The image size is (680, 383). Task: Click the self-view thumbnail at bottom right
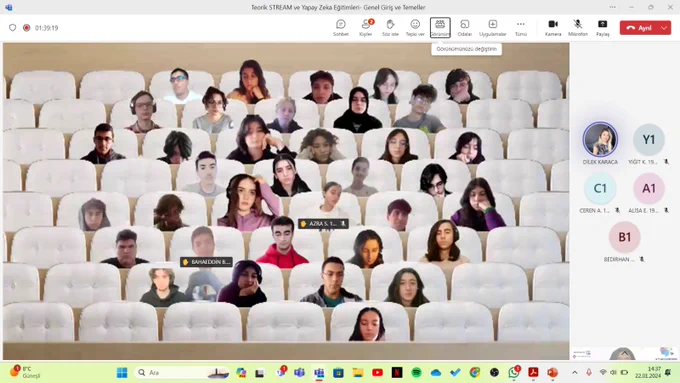[624, 353]
